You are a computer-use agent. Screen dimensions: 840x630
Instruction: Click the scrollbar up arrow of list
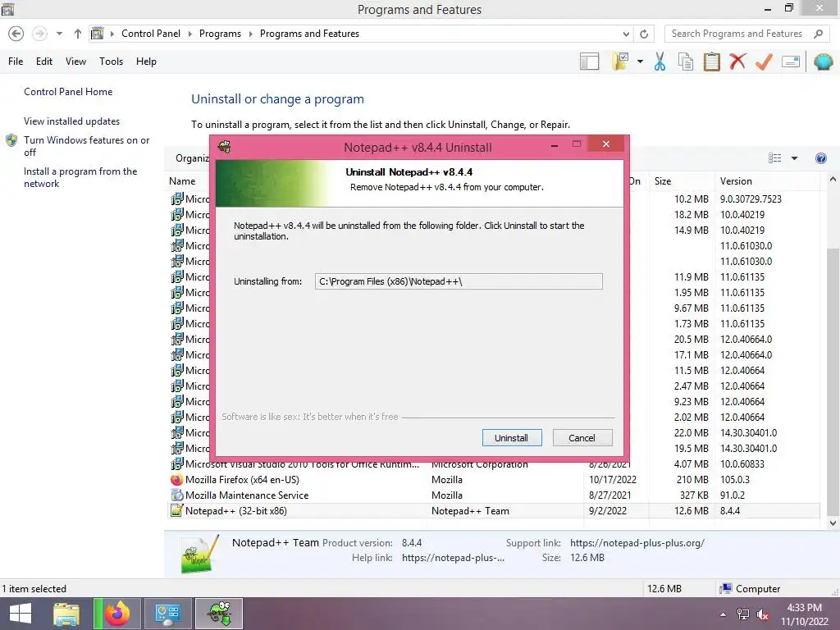tap(833, 180)
